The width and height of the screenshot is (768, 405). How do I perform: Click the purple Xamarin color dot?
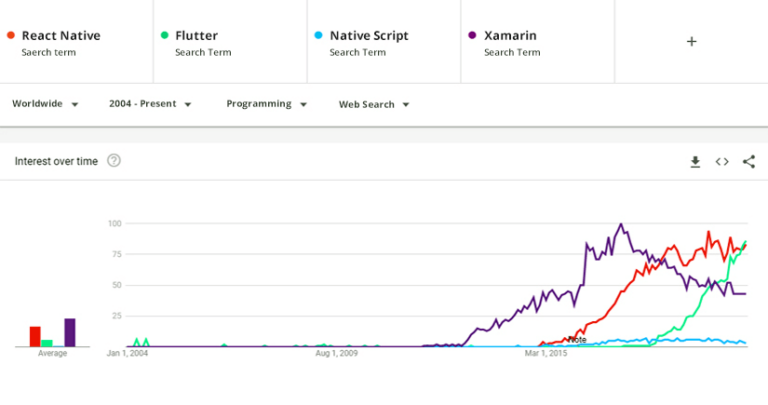[x=472, y=36]
